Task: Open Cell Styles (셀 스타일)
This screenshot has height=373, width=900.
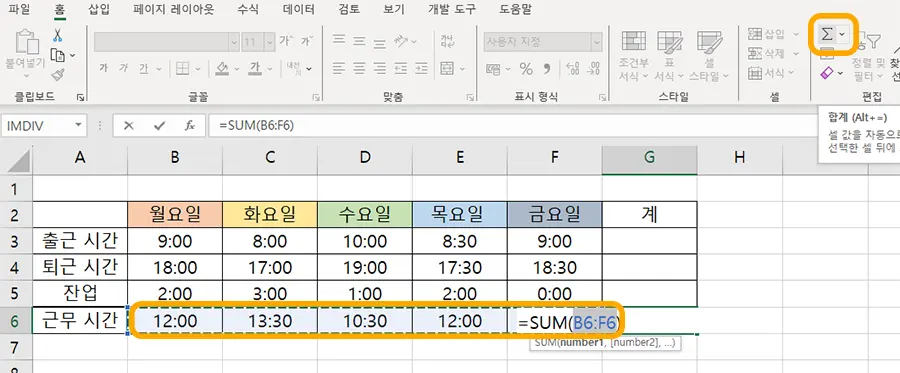Action: (709, 55)
